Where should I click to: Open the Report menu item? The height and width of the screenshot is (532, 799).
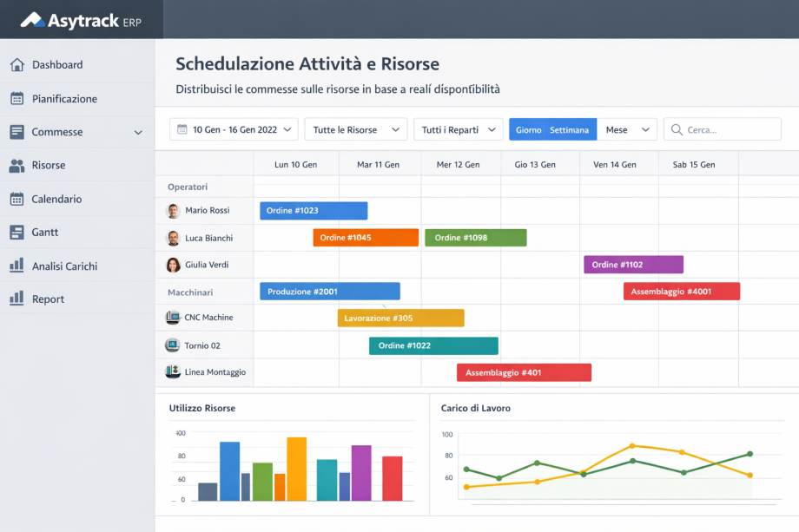click(x=77, y=299)
